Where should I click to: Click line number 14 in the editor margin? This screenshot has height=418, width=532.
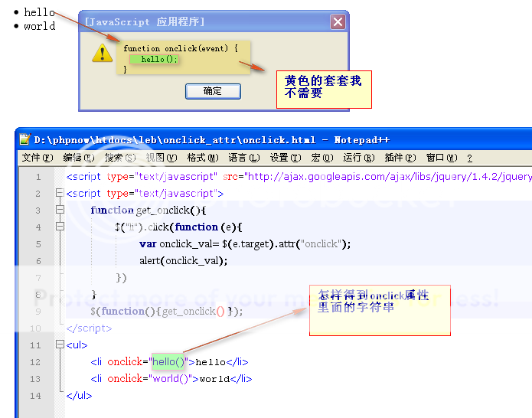point(35,396)
